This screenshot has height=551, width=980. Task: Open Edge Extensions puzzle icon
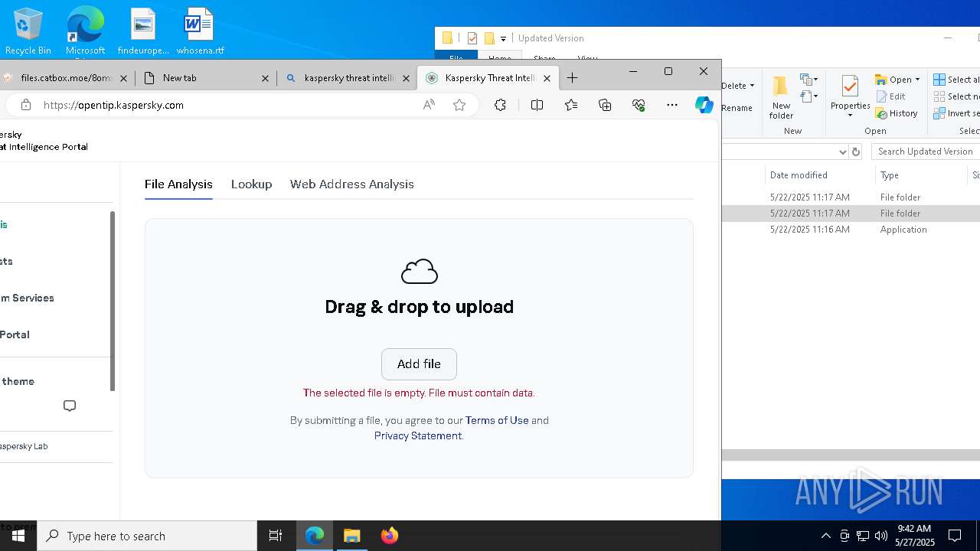(x=500, y=105)
